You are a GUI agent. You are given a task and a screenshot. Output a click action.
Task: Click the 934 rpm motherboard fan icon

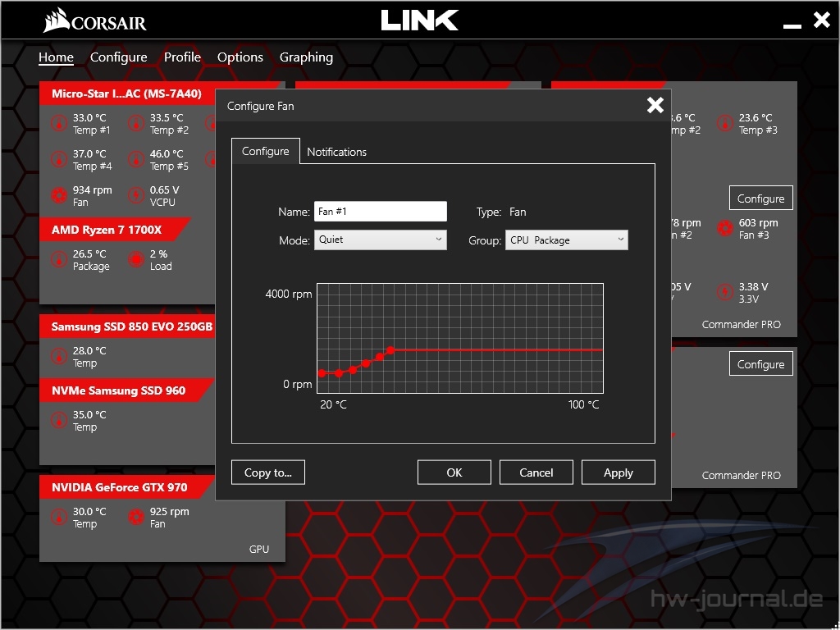(58, 195)
